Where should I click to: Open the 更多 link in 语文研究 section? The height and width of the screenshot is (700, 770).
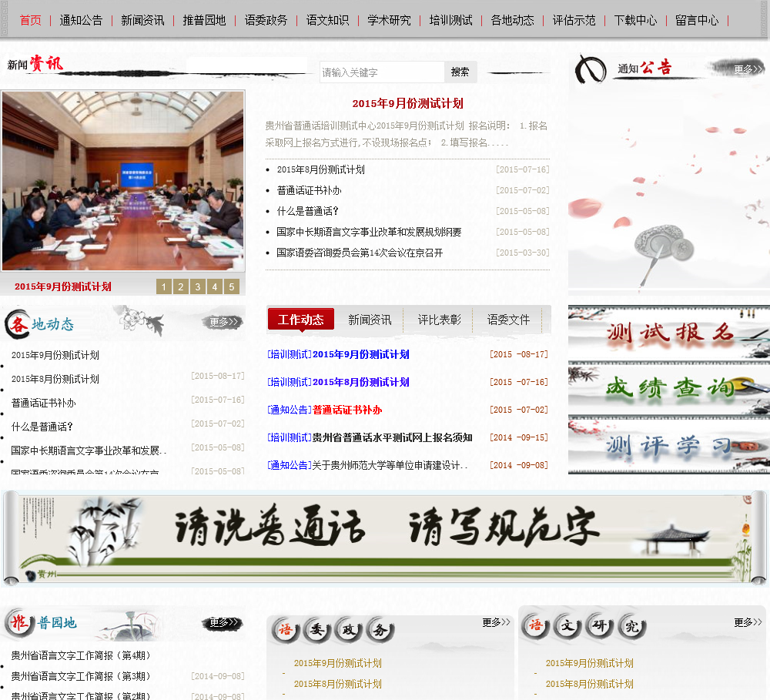[748, 623]
